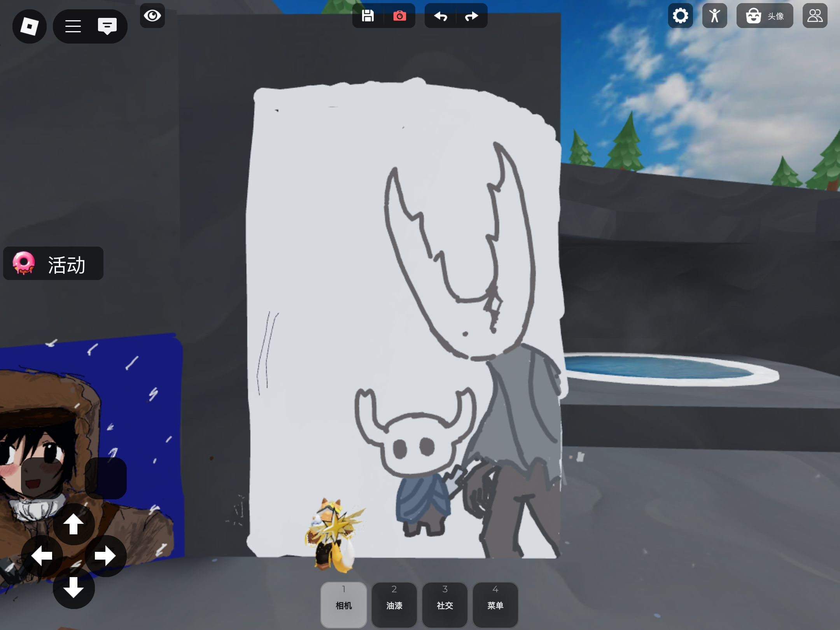The image size is (840, 630).
Task: Open the hamburger menu list
Action: click(x=73, y=26)
